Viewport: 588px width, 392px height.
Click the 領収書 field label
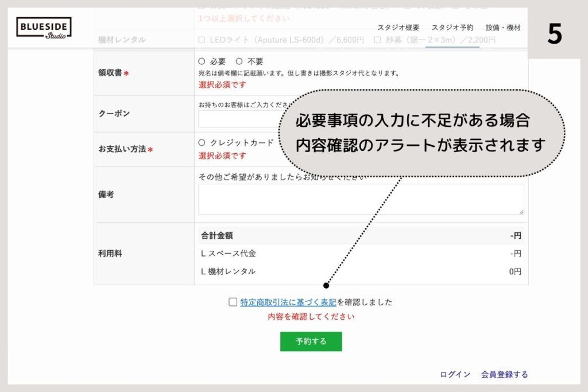click(x=110, y=73)
